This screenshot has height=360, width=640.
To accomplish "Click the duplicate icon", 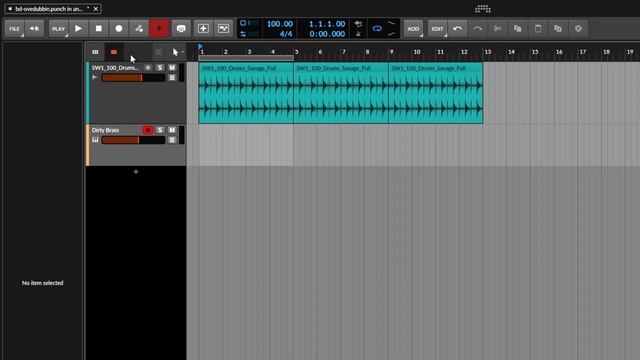I will click(558, 29).
